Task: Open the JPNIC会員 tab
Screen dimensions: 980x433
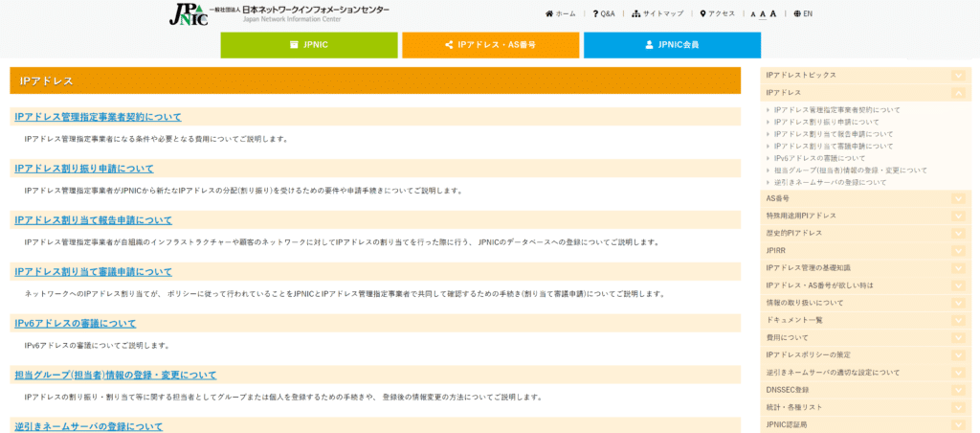Action: (x=673, y=45)
